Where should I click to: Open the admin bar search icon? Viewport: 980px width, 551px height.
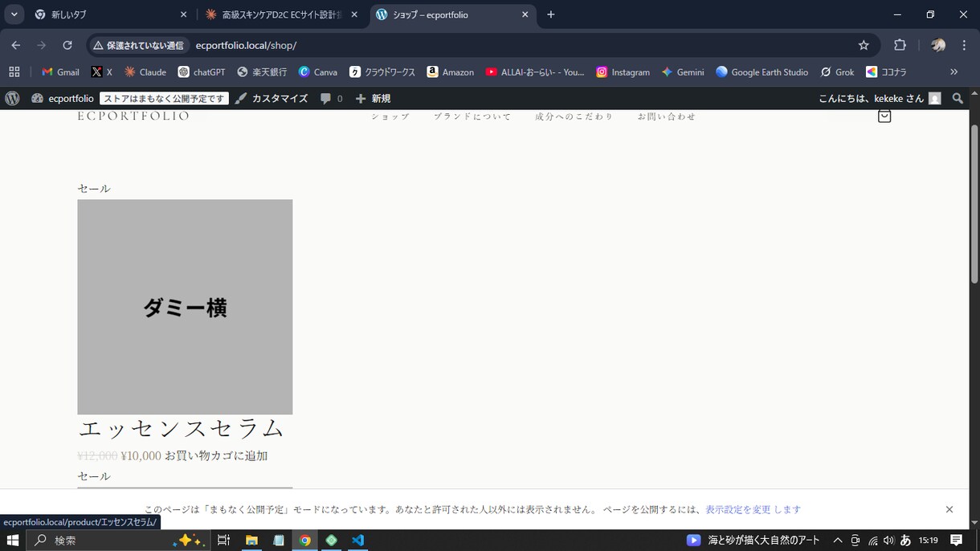click(x=958, y=98)
